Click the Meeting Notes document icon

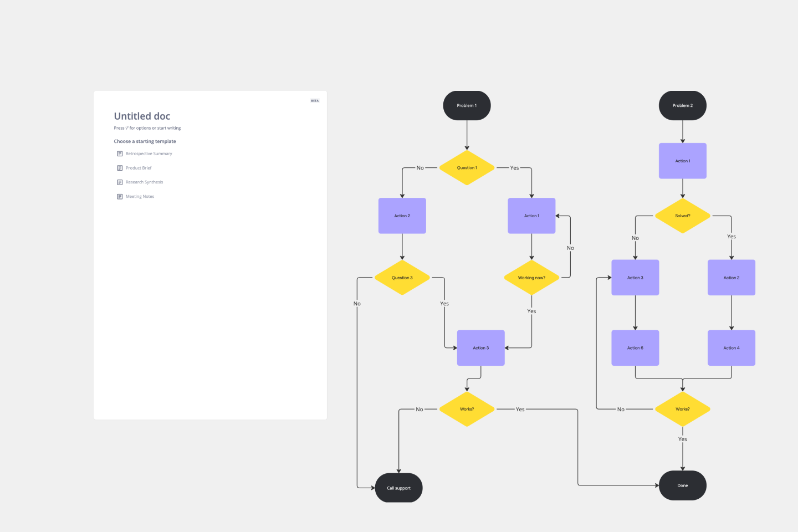pyautogui.click(x=120, y=196)
